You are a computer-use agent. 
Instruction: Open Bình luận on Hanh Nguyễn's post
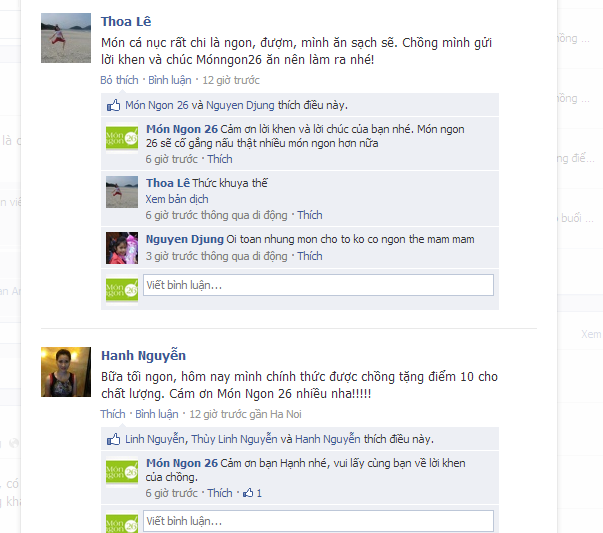[x=157, y=414]
